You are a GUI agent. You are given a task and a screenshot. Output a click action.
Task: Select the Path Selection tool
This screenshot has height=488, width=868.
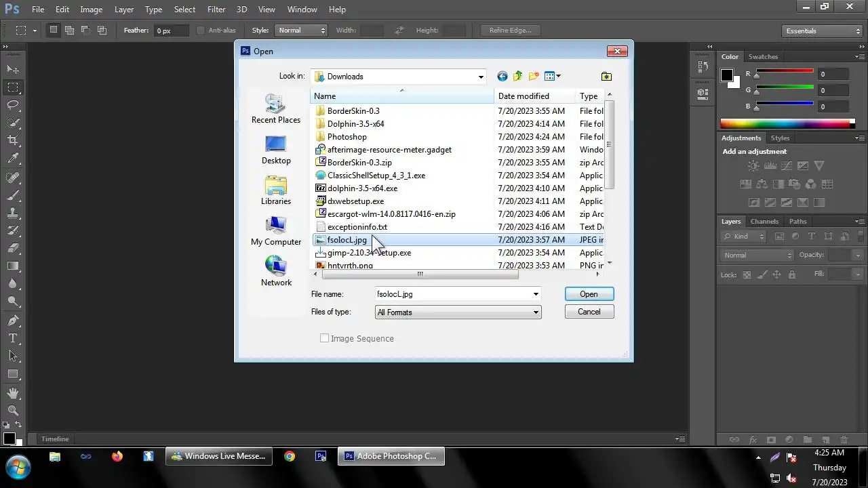[13, 356]
